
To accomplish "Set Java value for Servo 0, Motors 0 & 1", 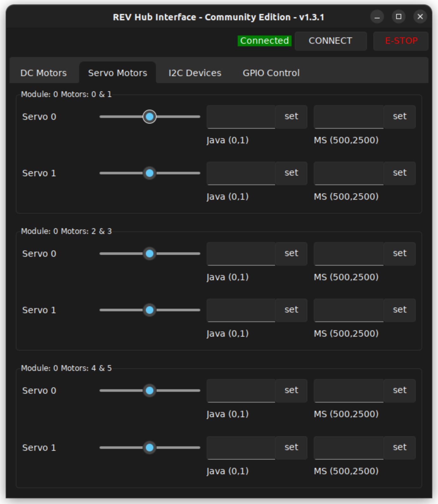I will coord(291,117).
